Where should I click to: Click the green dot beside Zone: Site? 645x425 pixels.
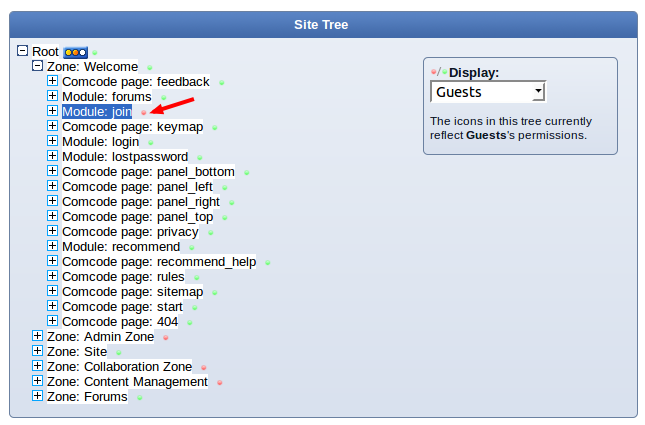pos(118,353)
